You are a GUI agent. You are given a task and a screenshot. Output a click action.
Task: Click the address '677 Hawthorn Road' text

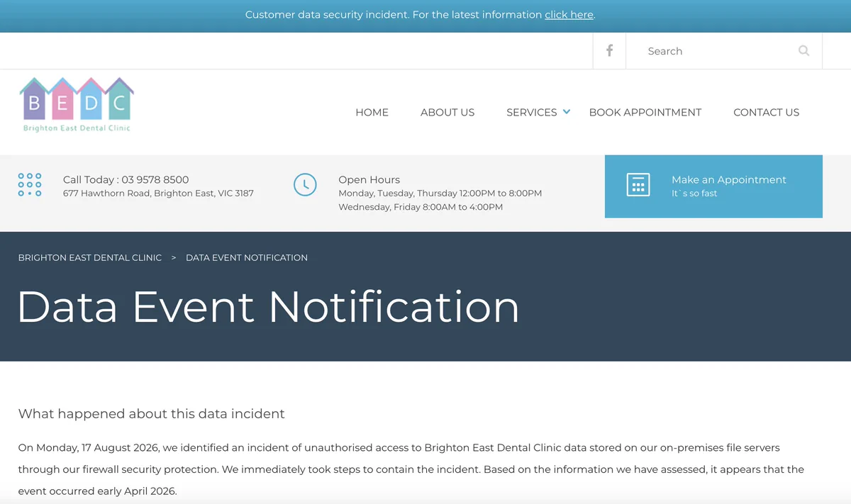coord(158,193)
